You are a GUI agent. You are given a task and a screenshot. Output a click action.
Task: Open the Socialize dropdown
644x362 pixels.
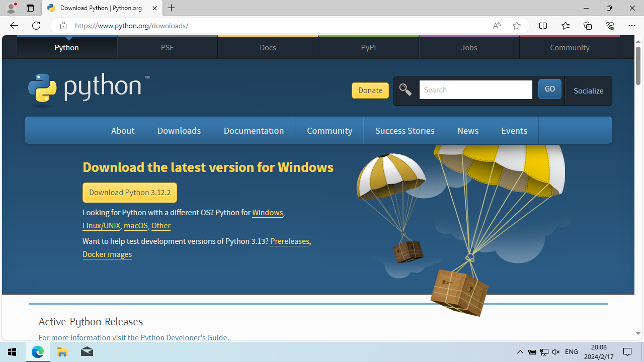tap(588, 91)
